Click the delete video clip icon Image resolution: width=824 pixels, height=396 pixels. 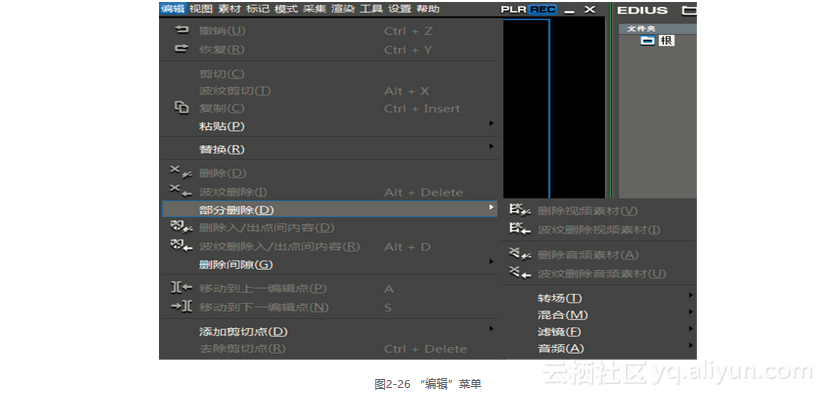520,211
